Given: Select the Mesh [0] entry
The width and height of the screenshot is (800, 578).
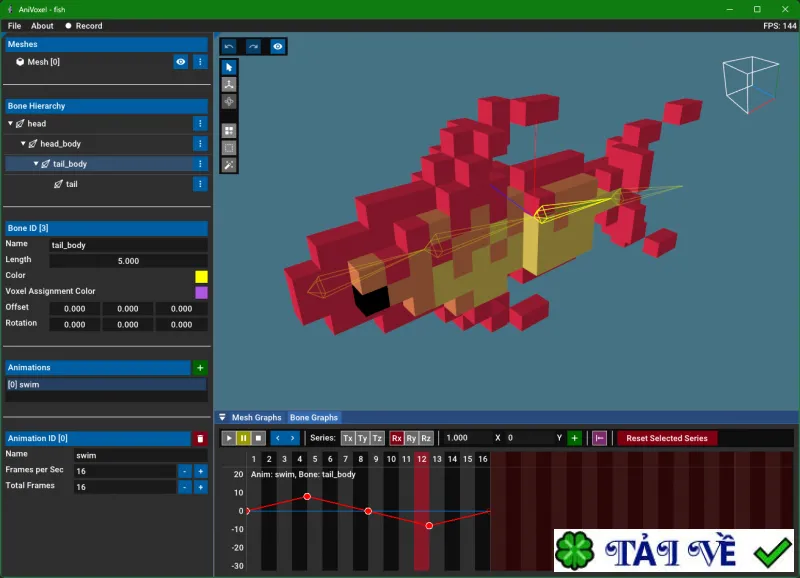Looking at the screenshot, I should [x=43, y=62].
